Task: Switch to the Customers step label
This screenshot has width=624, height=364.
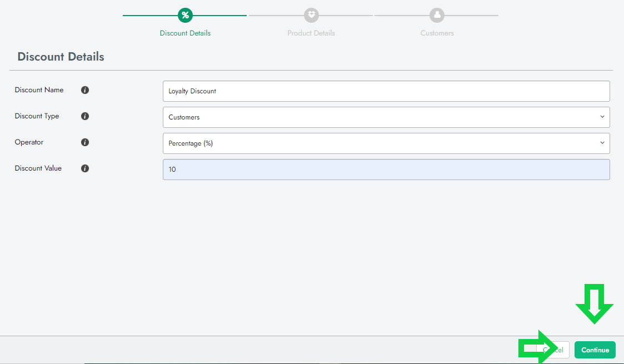Action: [437, 33]
